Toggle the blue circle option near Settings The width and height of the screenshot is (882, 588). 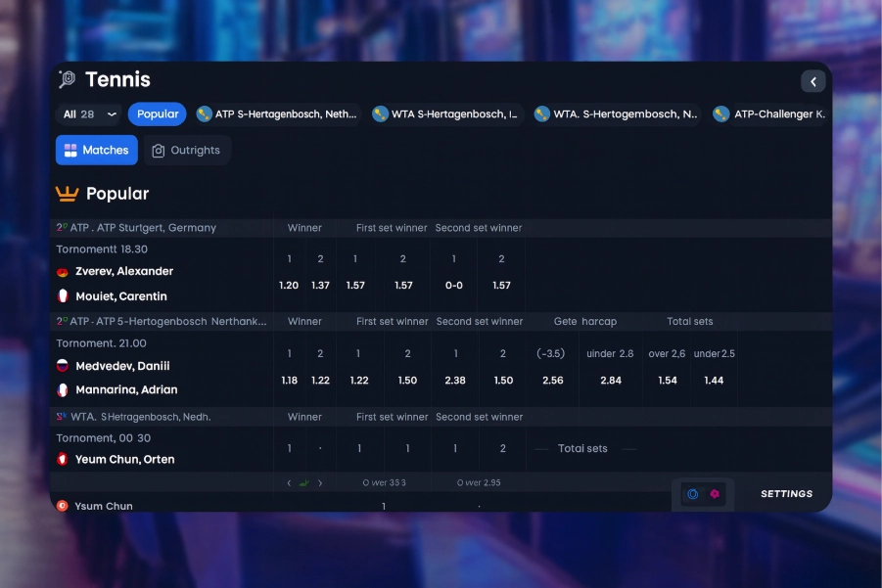(693, 494)
